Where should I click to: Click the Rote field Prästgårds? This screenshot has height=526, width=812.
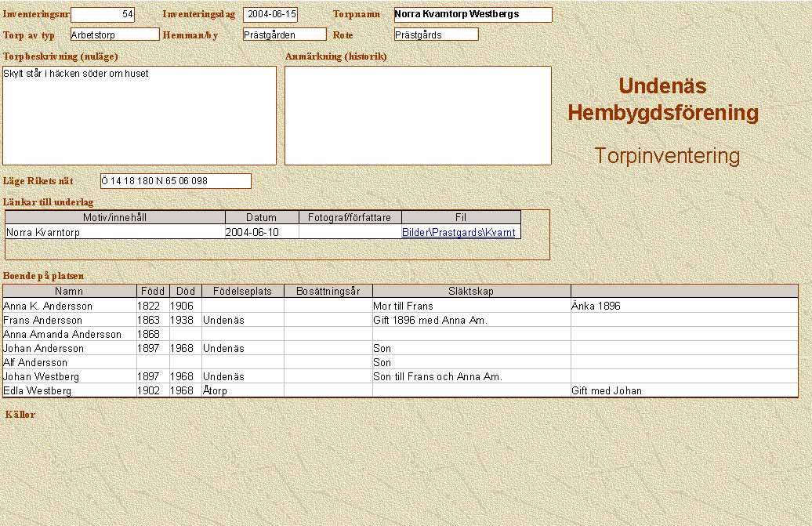(x=436, y=34)
